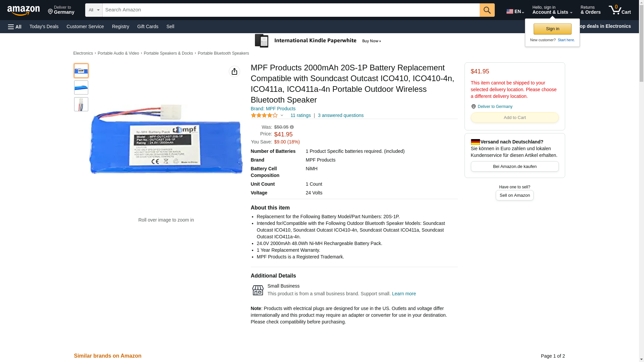Open the Sell nav link

[170, 26]
